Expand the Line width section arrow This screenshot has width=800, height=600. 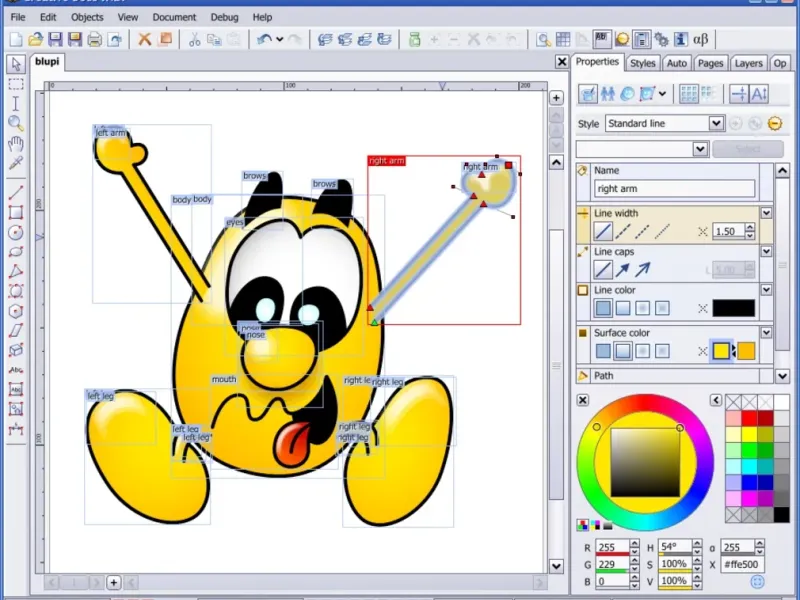pos(766,213)
